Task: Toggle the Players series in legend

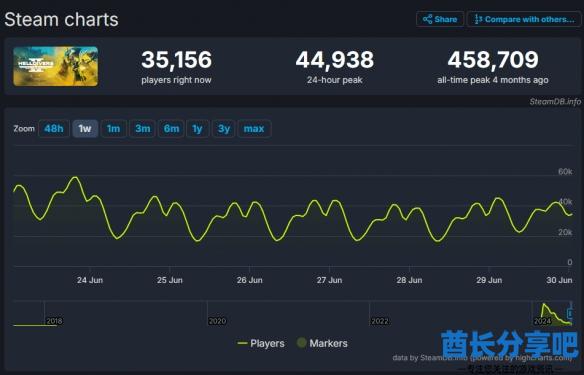Action: tap(261, 343)
